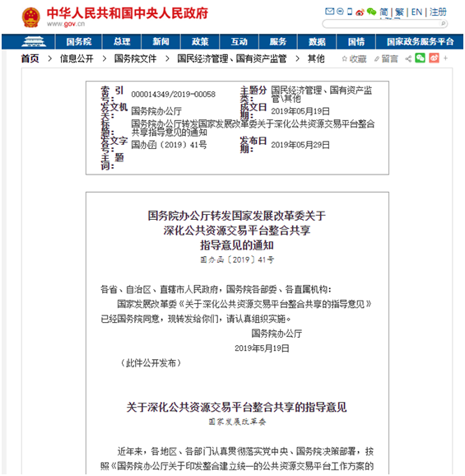
Task: Switch language to EN
Action: click(416, 12)
